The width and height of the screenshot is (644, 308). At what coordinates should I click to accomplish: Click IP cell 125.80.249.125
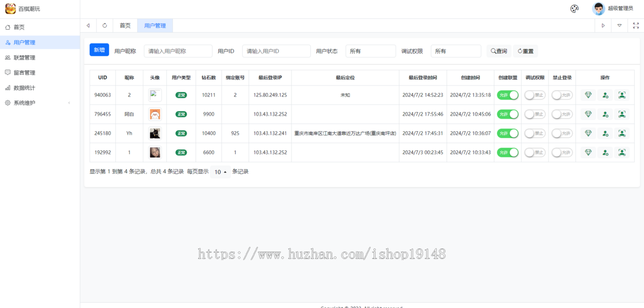[270, 95]
